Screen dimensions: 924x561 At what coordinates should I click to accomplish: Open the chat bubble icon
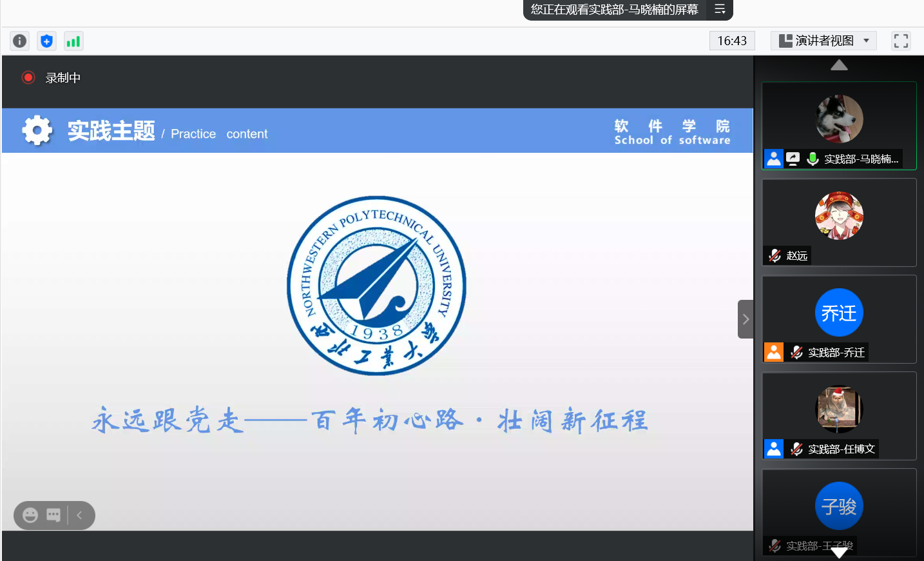53,515
